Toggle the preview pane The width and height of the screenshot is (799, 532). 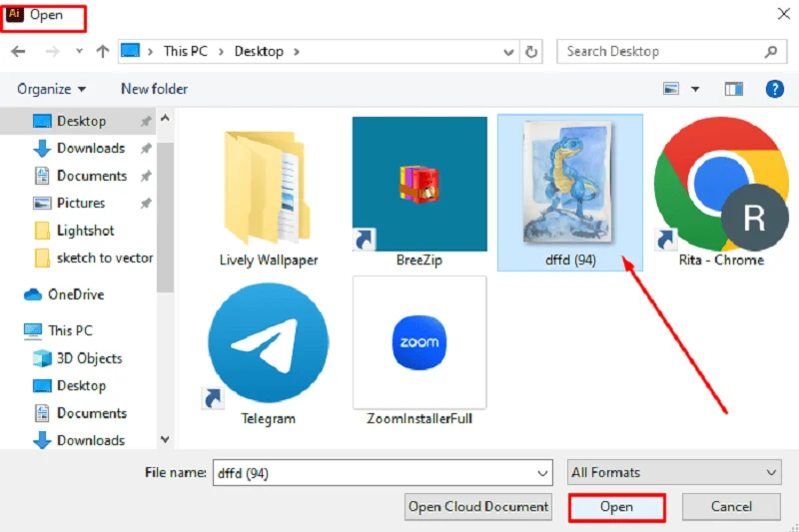pyautogui.click(x=734, y=90)
